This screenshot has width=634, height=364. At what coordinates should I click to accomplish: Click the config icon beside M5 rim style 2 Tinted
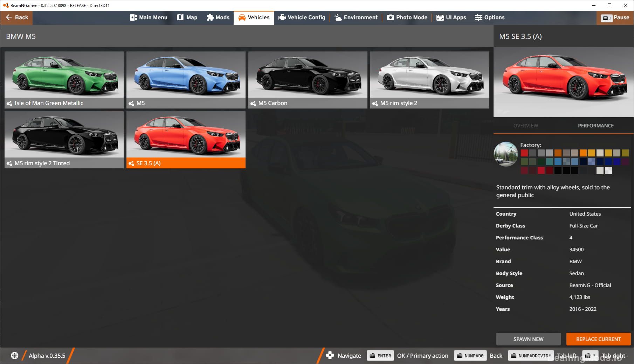click(x=9, y=163)
